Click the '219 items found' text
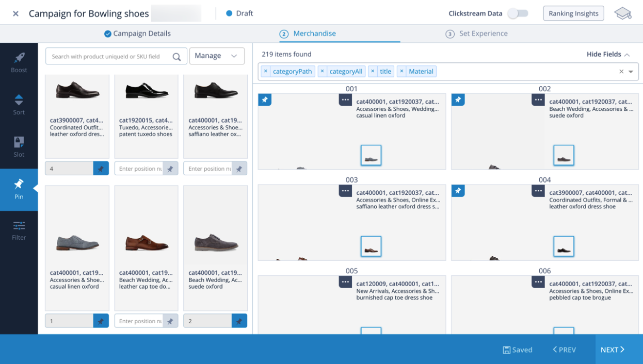643x364 pixels. 286,54
